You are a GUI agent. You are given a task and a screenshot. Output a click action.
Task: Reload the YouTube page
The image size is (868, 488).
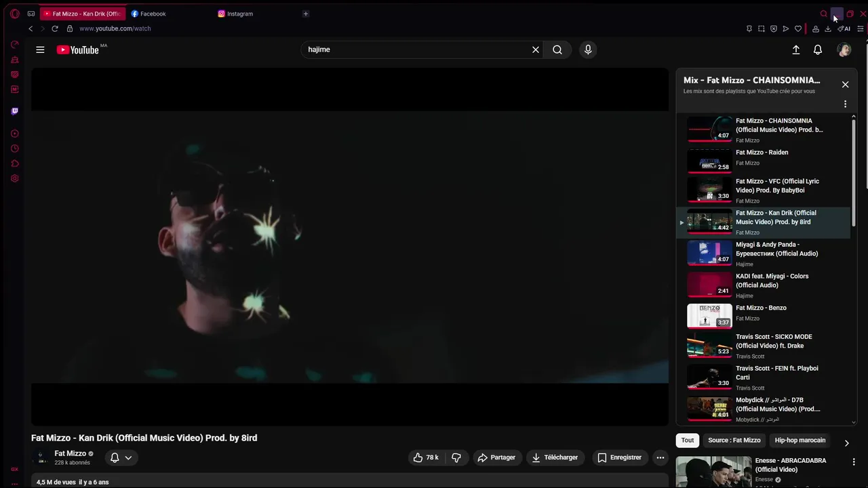click(x=55, y=28)
